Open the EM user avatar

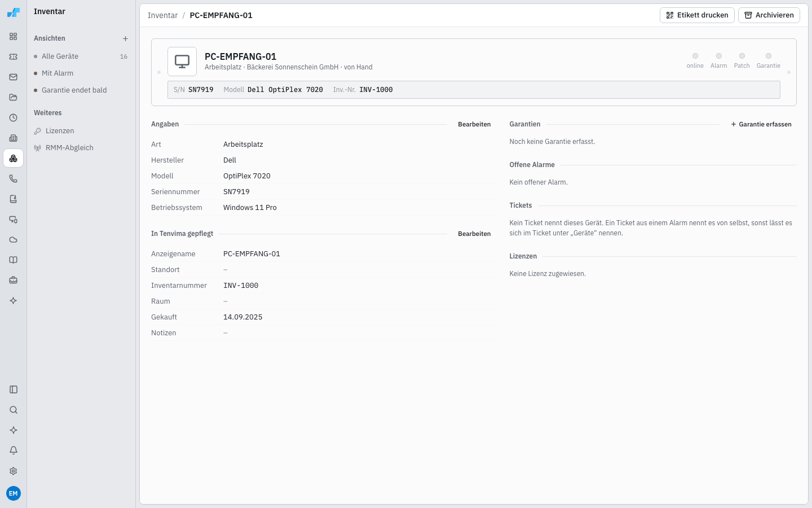[14, 493]
